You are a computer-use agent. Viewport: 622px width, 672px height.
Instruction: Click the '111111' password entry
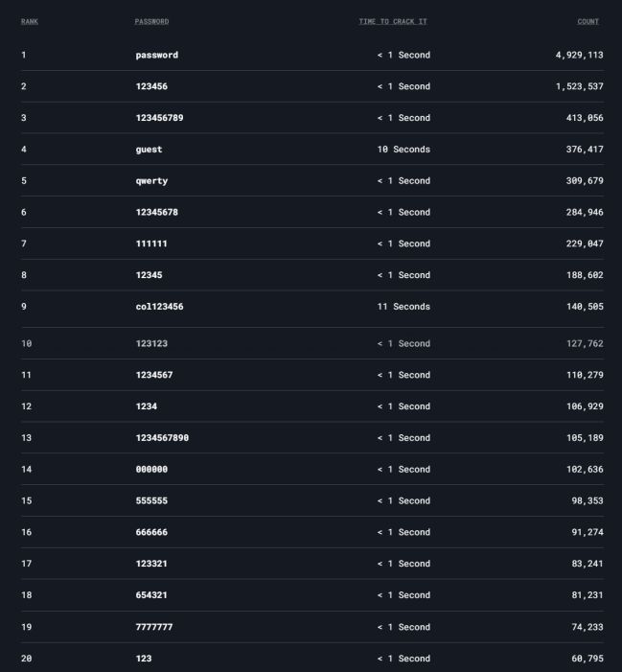pyautogui.click(x=151, y=243)
